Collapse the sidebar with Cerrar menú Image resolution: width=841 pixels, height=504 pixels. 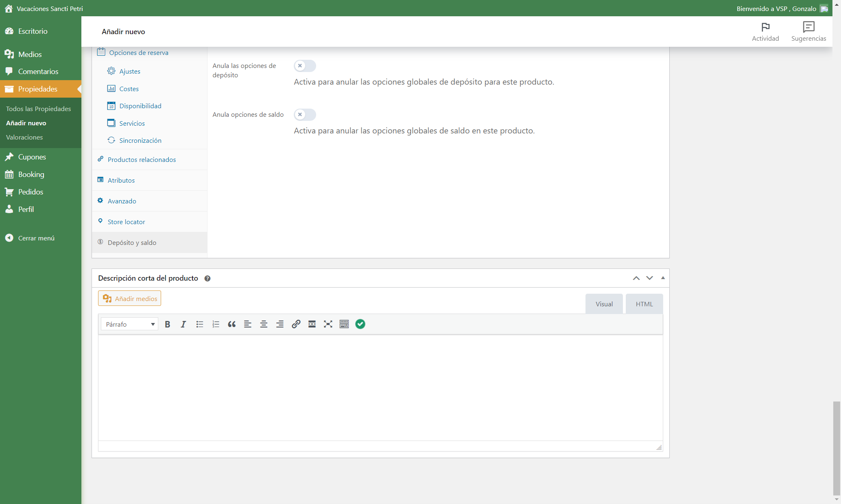(x=41, y=238)
